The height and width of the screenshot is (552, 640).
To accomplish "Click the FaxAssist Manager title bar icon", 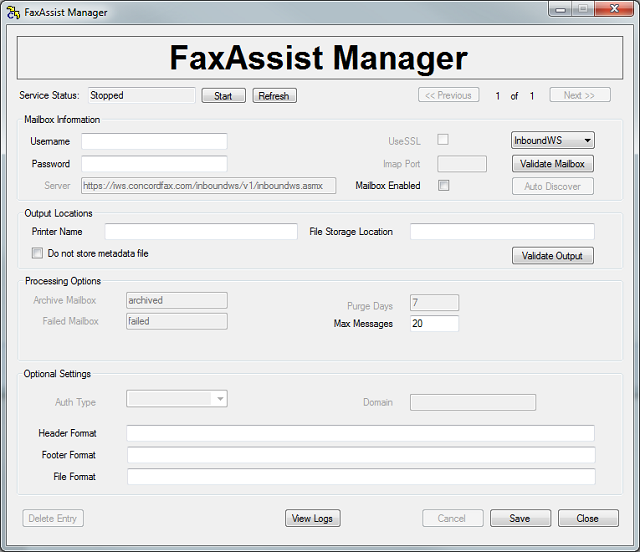I will (x=13, y=12).
